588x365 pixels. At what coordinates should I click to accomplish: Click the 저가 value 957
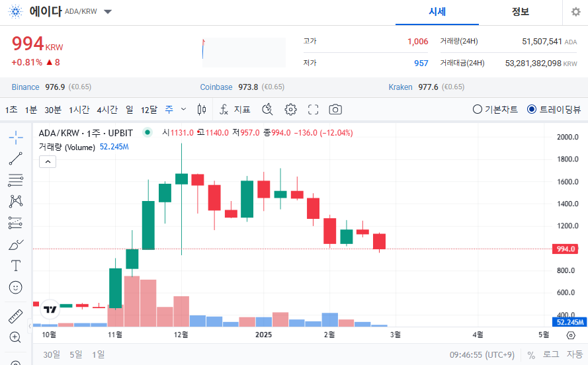[x=421, y=63]
